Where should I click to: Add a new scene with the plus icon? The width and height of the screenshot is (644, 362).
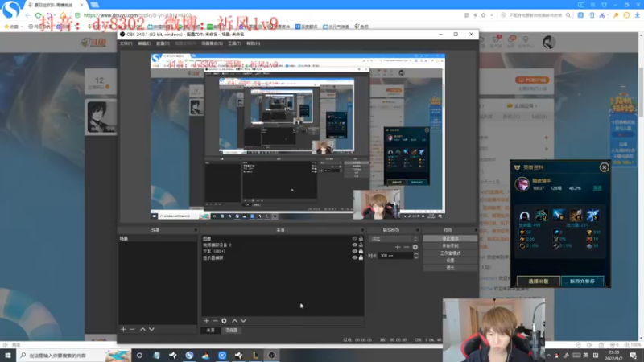pyautogui.click(x=123, y=329)
